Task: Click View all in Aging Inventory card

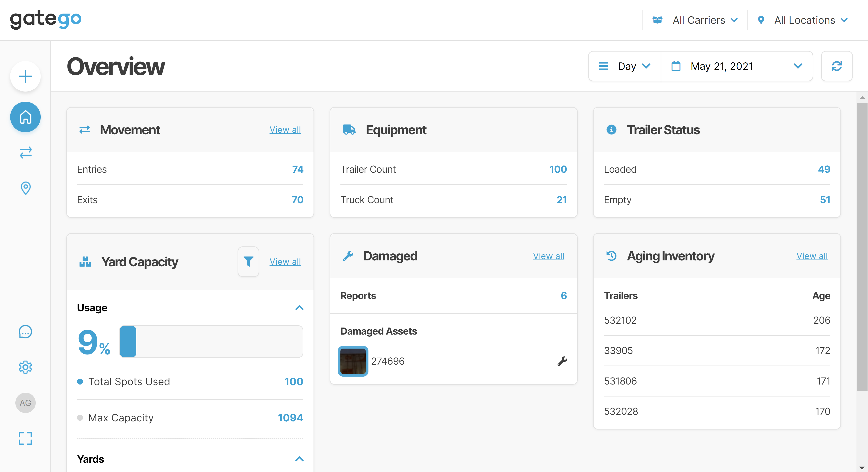Action: pos(812,256)
